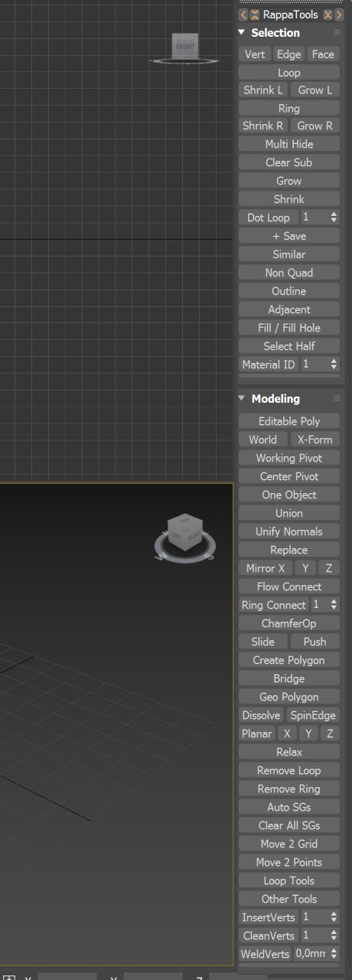Click the + Save selection button

pos(289,236)
